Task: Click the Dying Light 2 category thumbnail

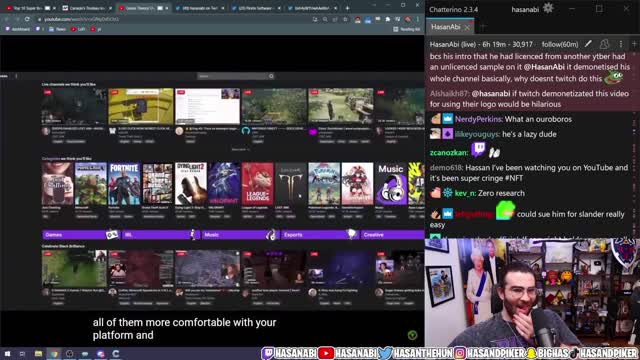Action: point(191,183)
